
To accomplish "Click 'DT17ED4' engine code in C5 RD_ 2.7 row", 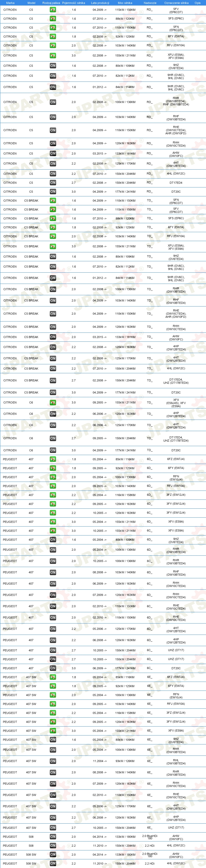I will click(176, 183).
